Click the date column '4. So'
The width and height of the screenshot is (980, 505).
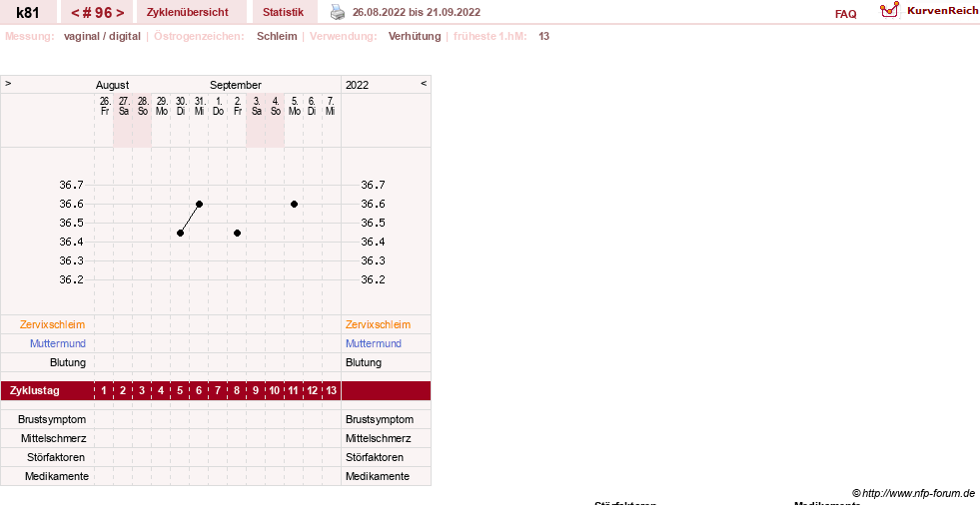pos(275,106)
